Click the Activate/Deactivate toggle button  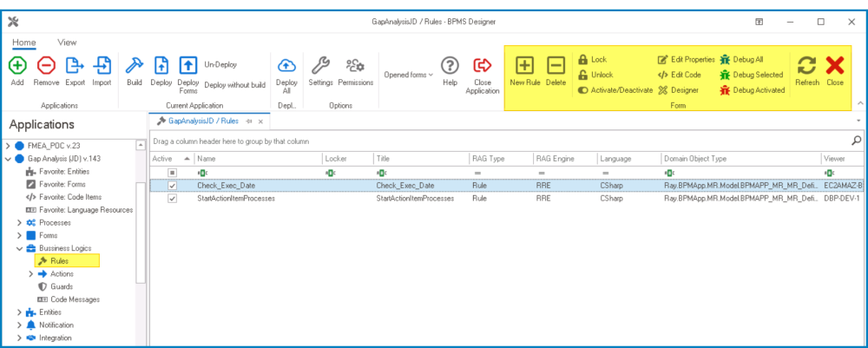pos(615,89)
